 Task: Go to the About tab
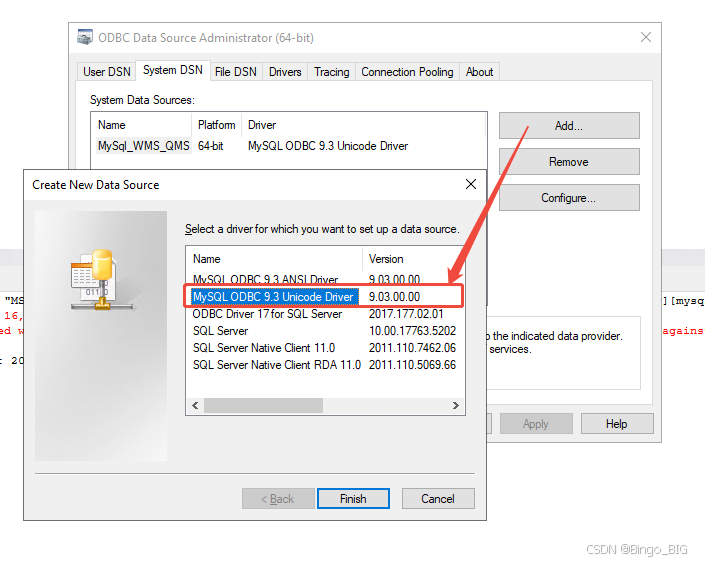479,72
